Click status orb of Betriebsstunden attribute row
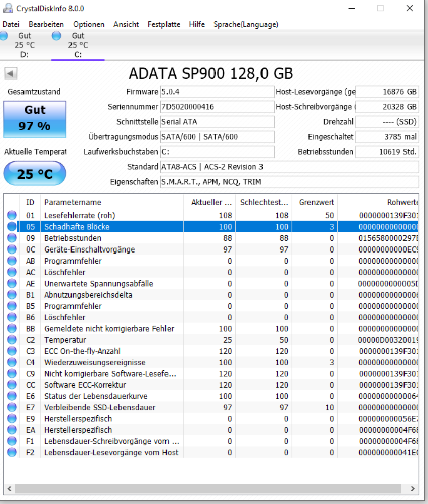This screenshot has height=504, width=428. 12,238
